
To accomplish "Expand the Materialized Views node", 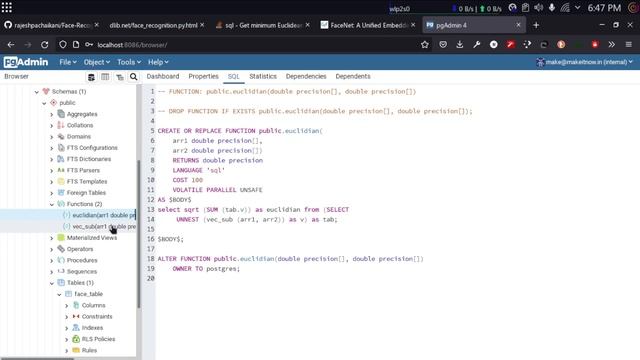I will point(51,238).
